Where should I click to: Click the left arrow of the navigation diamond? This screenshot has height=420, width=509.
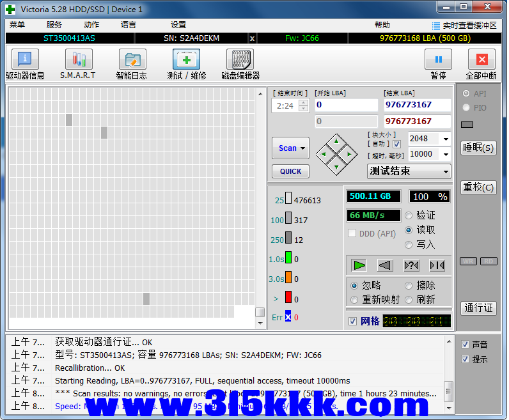pyautogui.click(x=324, y=154)
